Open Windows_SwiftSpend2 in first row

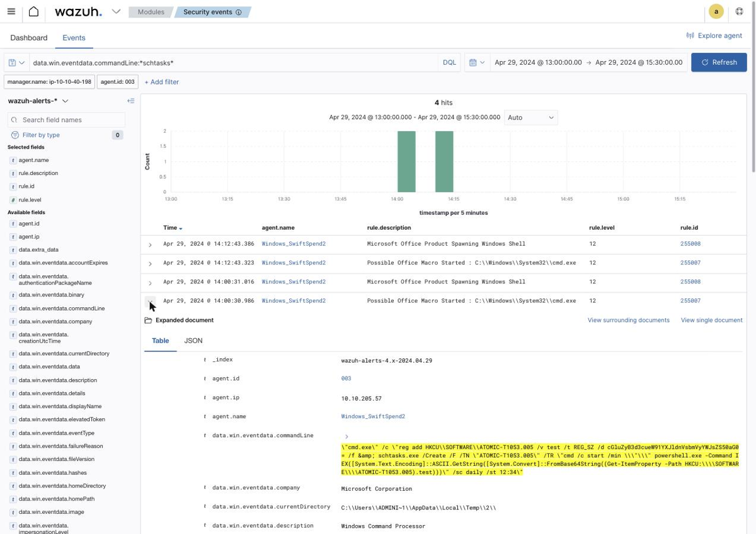(x=294, y=244)
